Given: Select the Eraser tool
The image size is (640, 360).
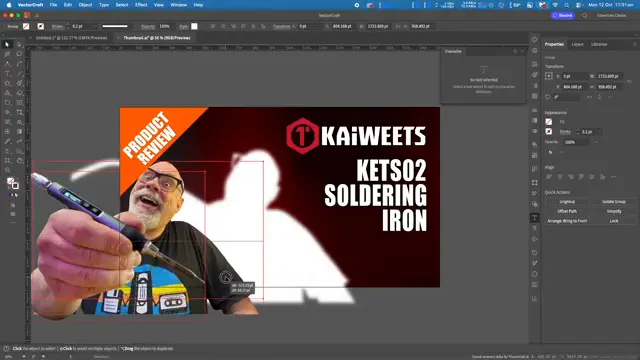Looking at the screenshot, I should [19, 93].
